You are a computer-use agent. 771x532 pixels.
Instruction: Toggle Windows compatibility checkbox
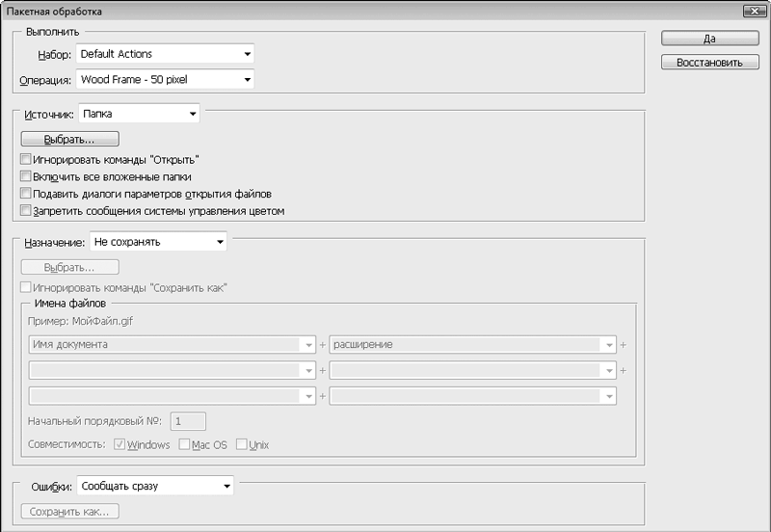tap(119, 444)
